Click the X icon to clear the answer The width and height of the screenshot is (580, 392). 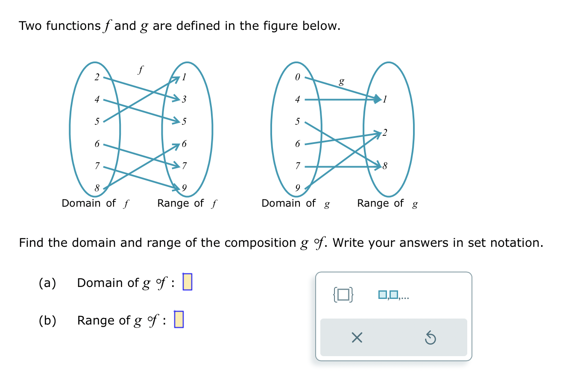(x=357, y=338)
